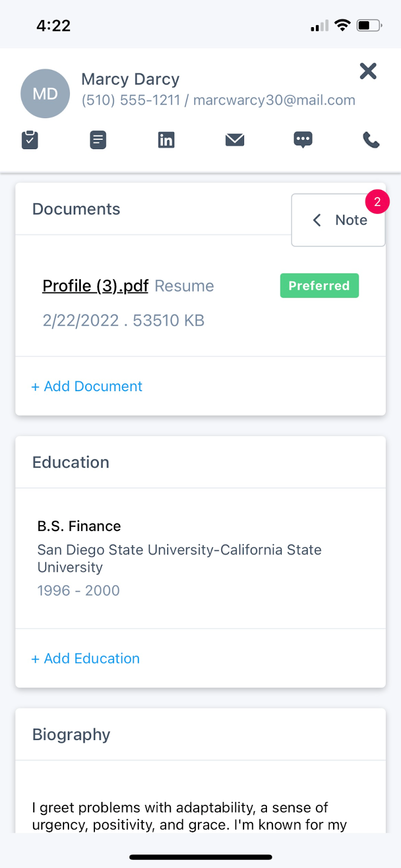This screenshot has width=401, height=868.
Task: Tap the Biography section header
Action: 72,735
